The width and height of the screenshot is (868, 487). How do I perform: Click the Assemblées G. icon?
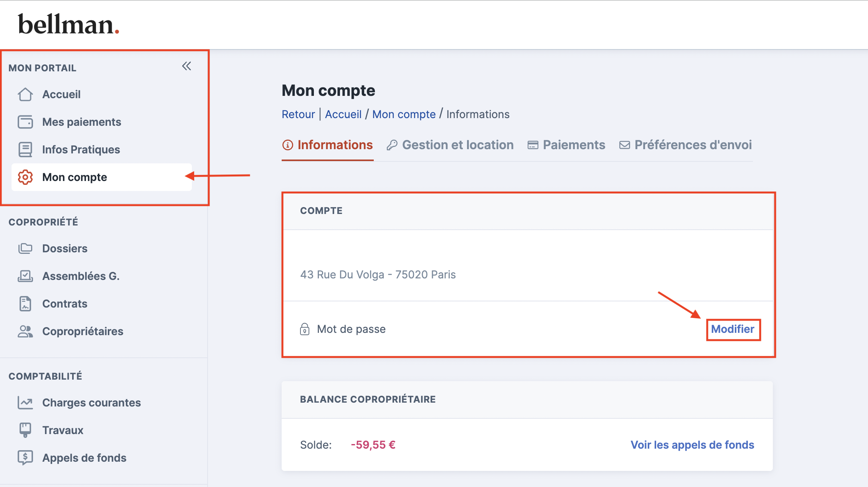(25, 276)
